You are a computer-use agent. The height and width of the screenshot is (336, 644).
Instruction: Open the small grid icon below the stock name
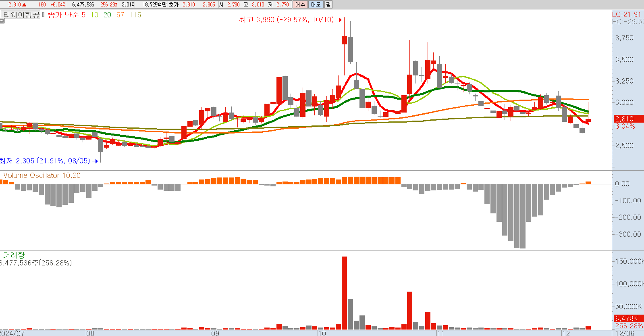tap(2, 21)
